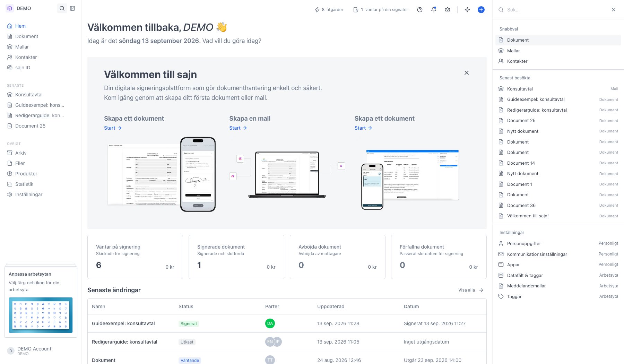The height and width of the screenshot is (364, 624).
Task: Open Inställningar in the left sidebar
Action: [41, 194]
